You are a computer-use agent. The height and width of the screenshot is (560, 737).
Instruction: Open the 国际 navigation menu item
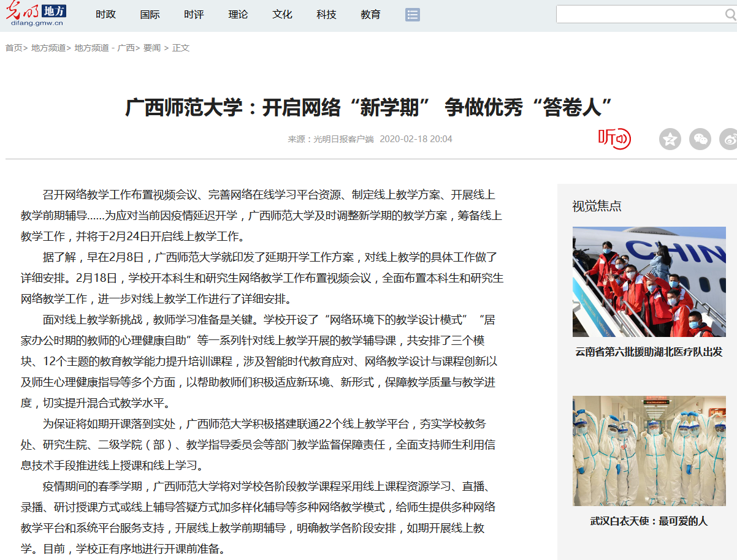click(150, 15)
